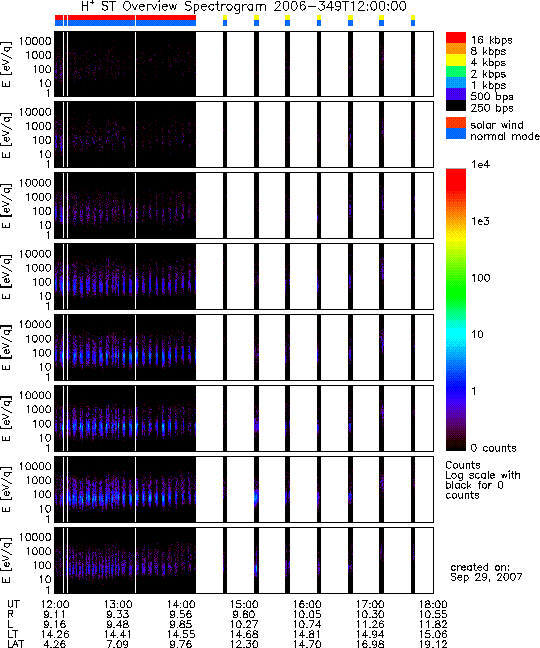The image size is (540, 648).
Task: Click the 'normal mode' legend text
Action: coord(505,136)
